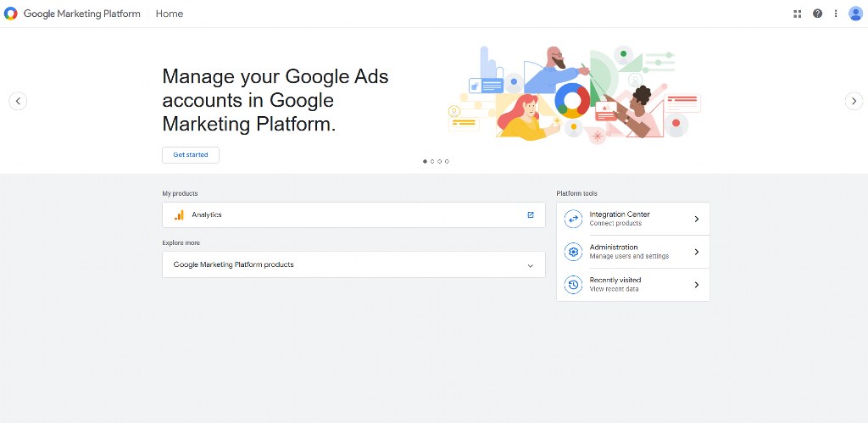Open the Google apps grid icon
The image size is (868, 423).
click(x=797, y=14)
